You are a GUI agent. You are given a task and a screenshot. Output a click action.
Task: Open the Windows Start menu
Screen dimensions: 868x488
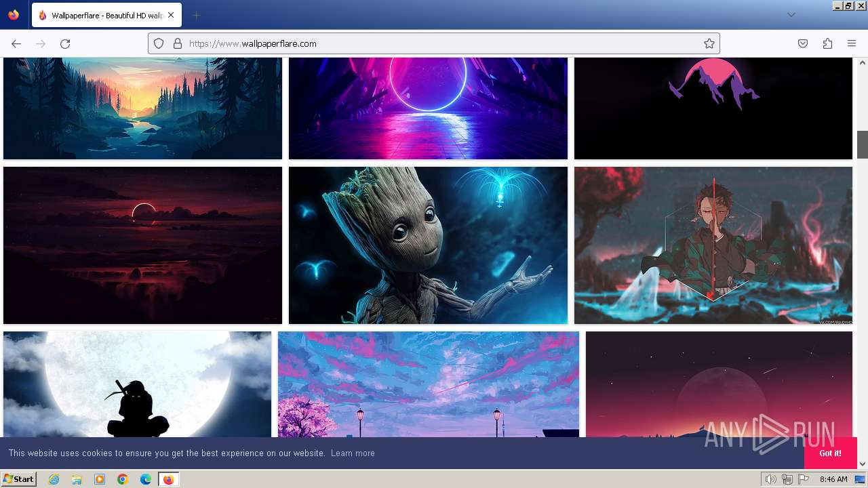click(18, 479)
